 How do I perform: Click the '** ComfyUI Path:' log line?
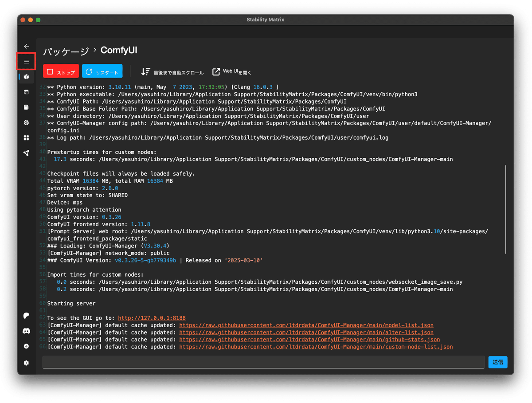point(197,102)
